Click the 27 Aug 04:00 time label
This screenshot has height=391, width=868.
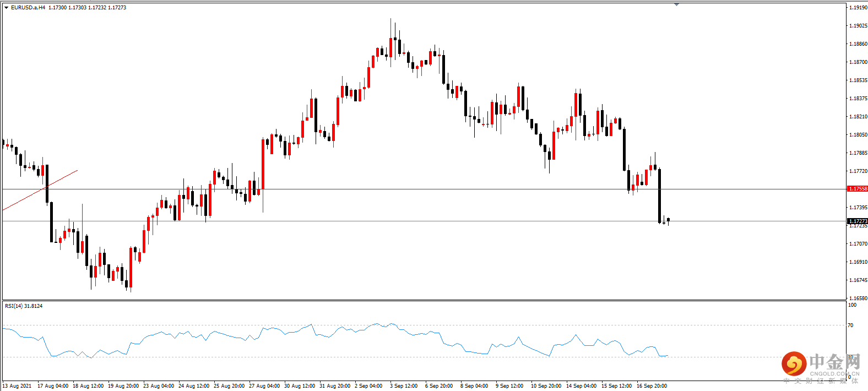point(264,386)
